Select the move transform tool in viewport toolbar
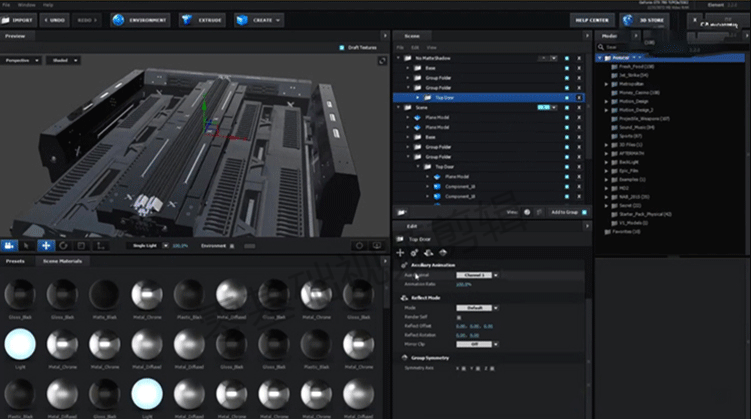 [x=46, y=244]
